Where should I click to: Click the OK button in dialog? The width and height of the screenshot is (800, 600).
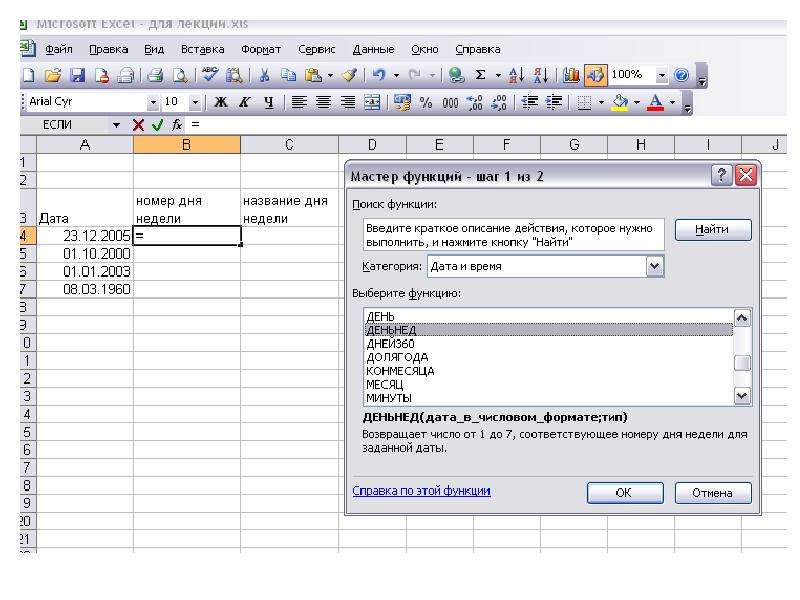625,493
